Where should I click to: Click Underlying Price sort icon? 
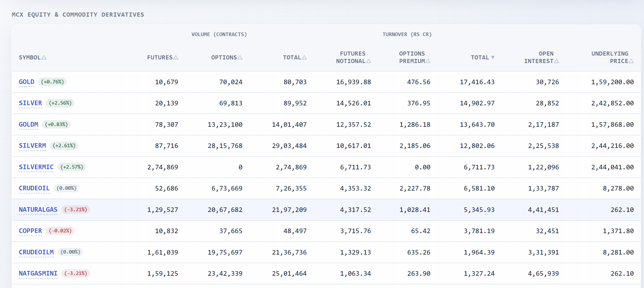point(631,61)
